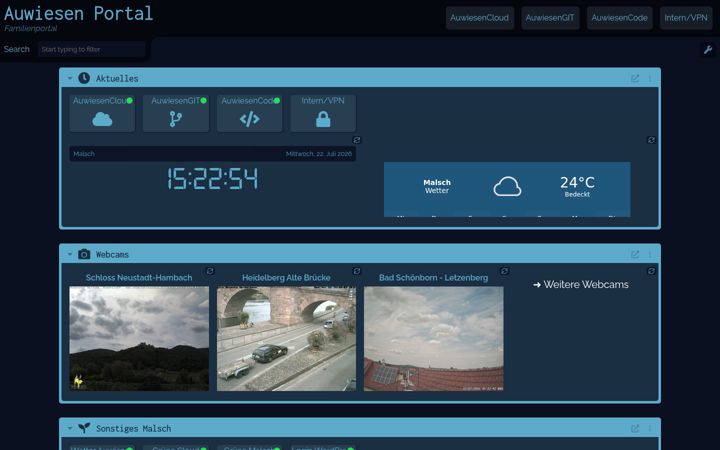Open the Bad Schönborn Letzenberg webcam image
The height and width of the screenshot is (450, 720).
[x=433, y=338]
